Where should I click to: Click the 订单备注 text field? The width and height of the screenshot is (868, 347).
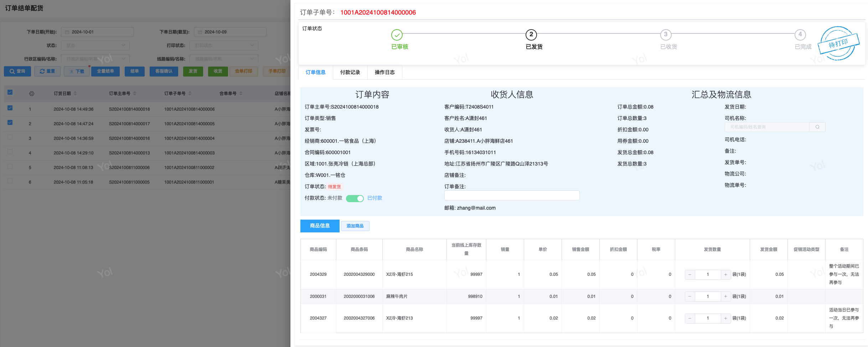click(x=511, y=195)
